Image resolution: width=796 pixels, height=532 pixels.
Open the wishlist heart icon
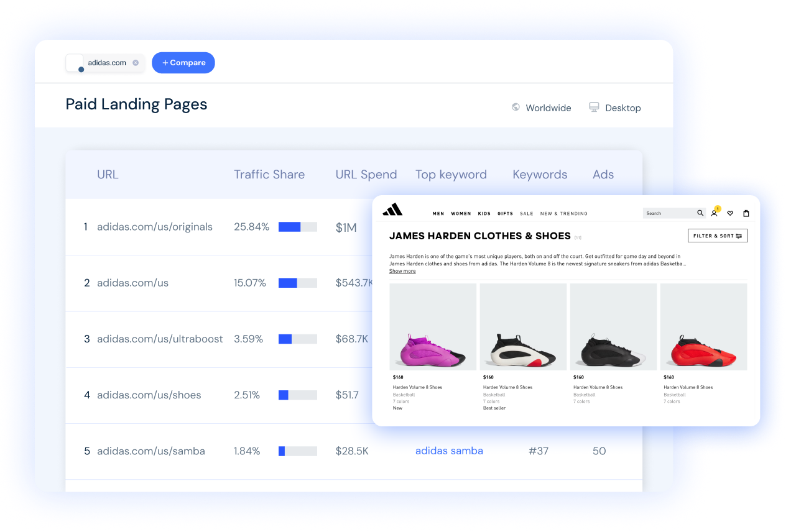pos(730,213)
